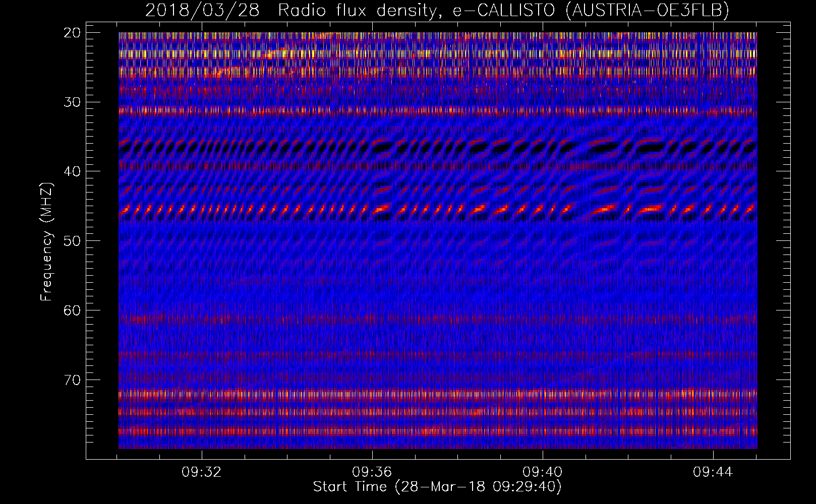Click the date '2018/03/28' in the title
Image resolution: width=816 pixels, height=504 pixels.
(x=202, y=10)
